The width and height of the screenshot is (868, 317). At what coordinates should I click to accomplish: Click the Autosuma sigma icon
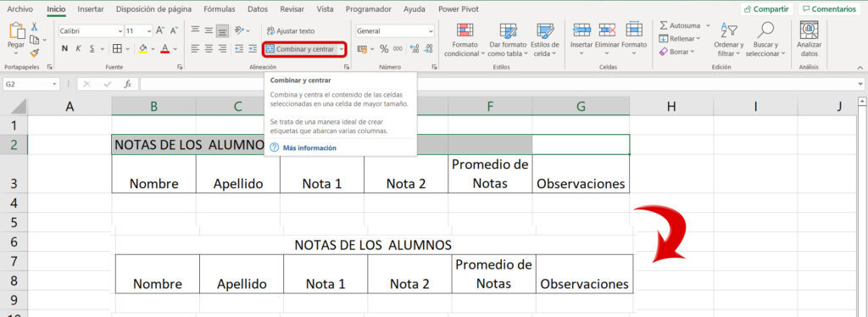click(x=664, y=25)
